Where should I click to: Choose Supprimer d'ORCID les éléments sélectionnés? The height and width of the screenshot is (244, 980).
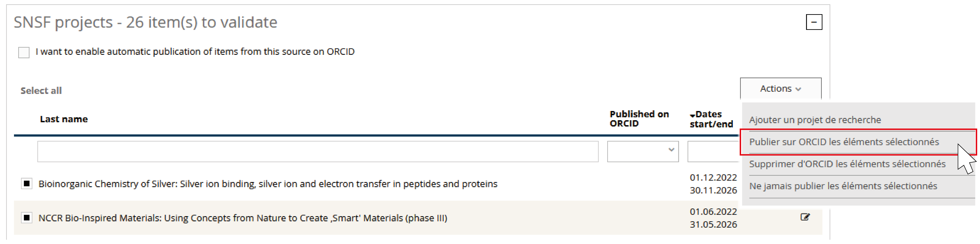[847, 164]
